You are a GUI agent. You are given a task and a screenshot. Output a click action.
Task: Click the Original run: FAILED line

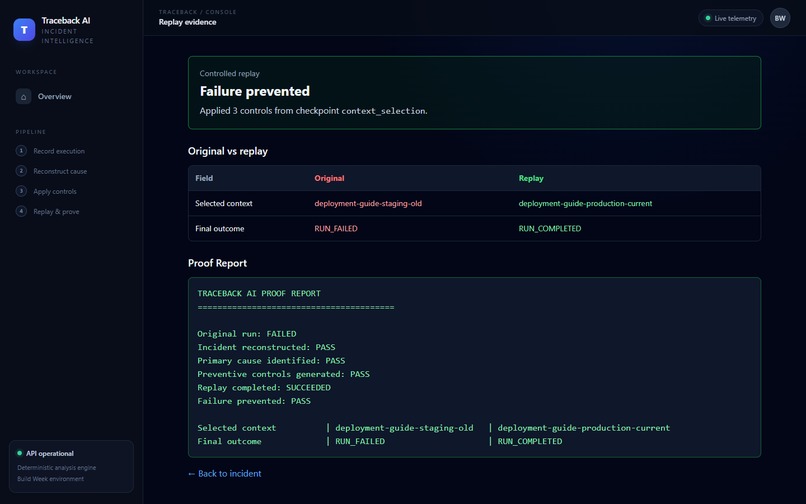[247, 333]
